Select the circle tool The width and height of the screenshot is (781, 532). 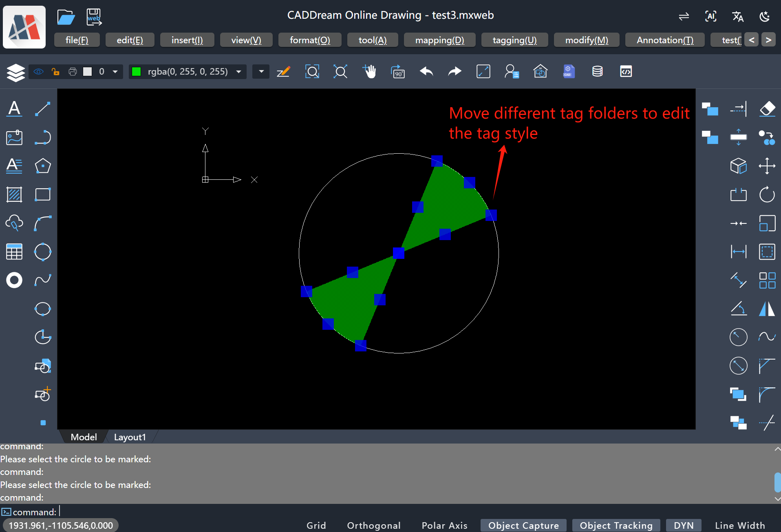tap(43, 252)
